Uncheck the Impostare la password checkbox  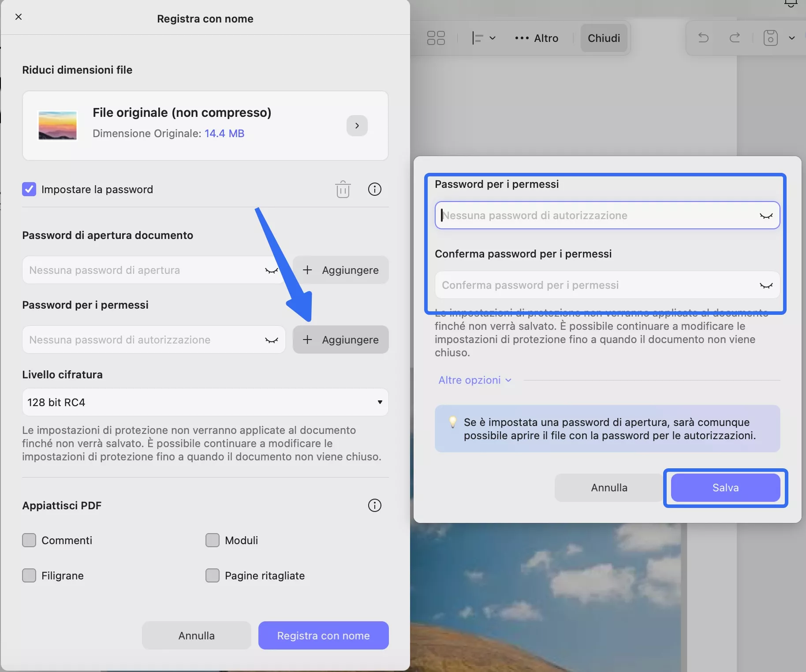coord(29,189)
